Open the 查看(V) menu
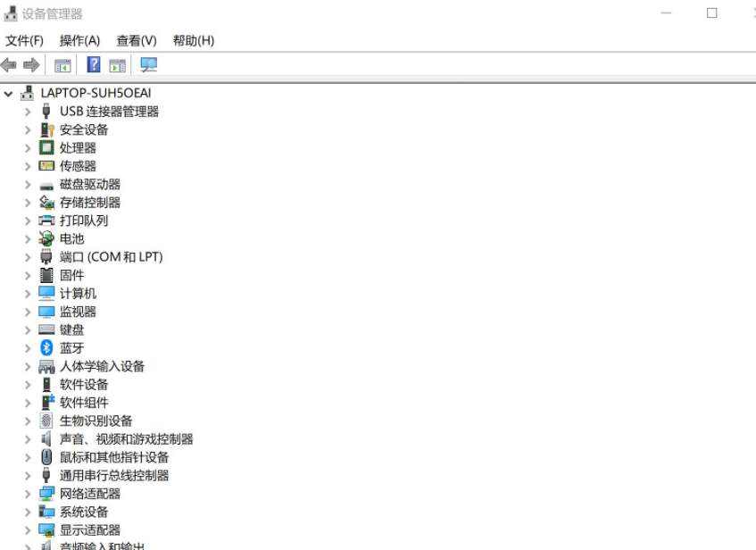Viewport: 756px width, 550px height. click(x=136, y=40)
